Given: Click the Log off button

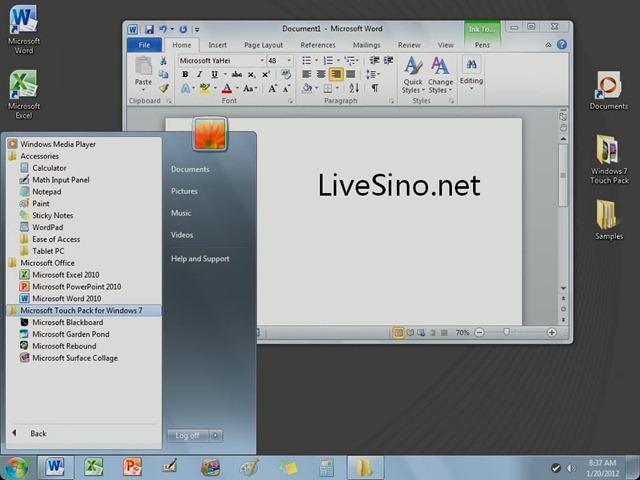Looking at the screenshot, I should [188, 436].
